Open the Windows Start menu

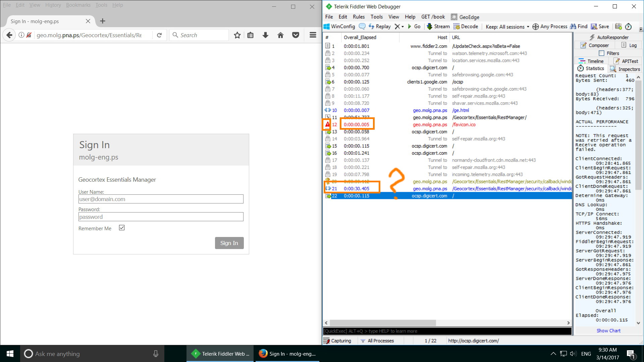coord(10,354)
